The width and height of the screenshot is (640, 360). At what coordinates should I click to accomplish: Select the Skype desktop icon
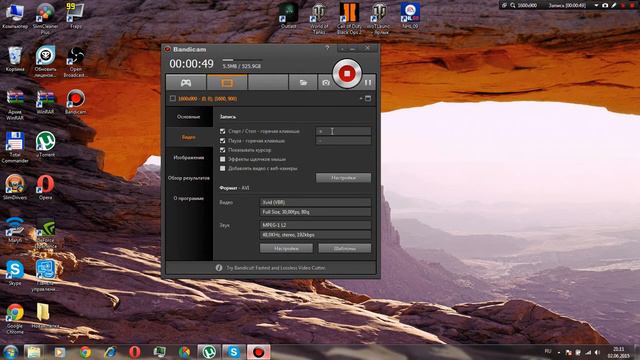[x=15, y=273]
